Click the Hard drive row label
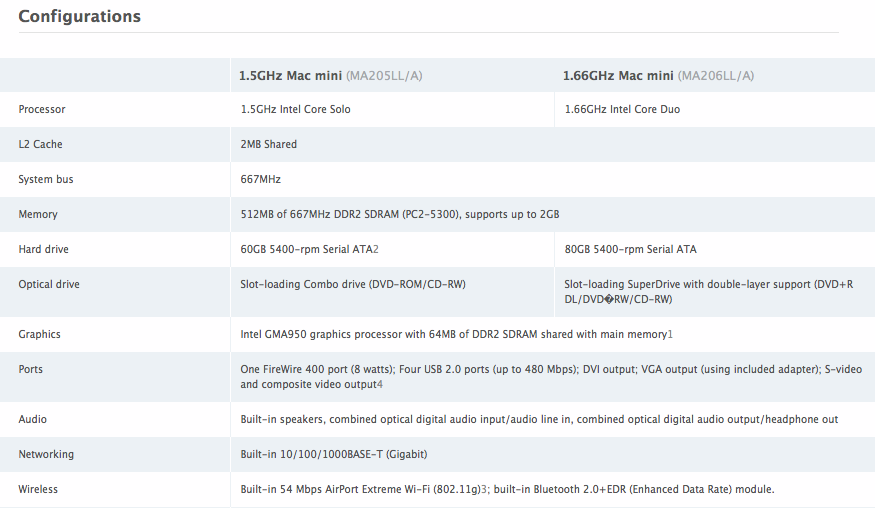875x508 pixels. click(44, 250)
